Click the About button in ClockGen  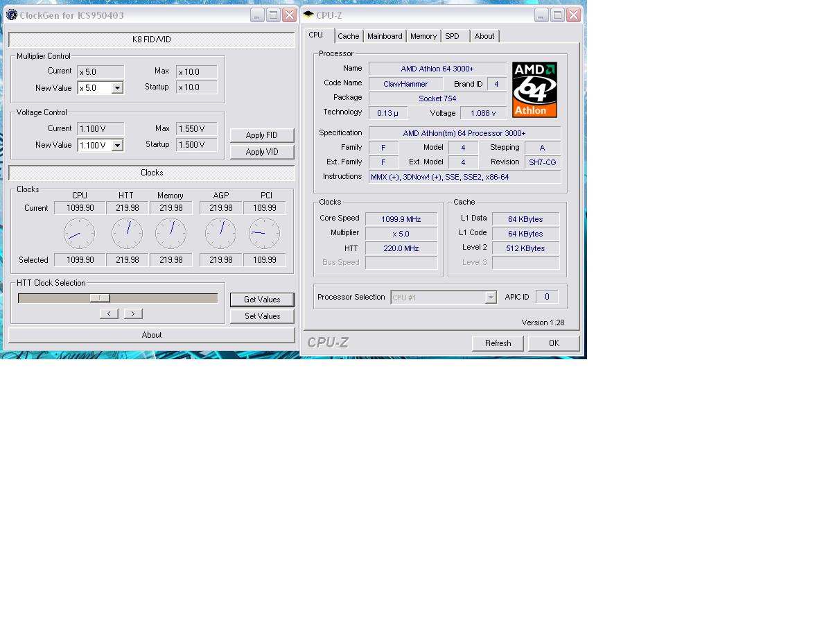152,335
